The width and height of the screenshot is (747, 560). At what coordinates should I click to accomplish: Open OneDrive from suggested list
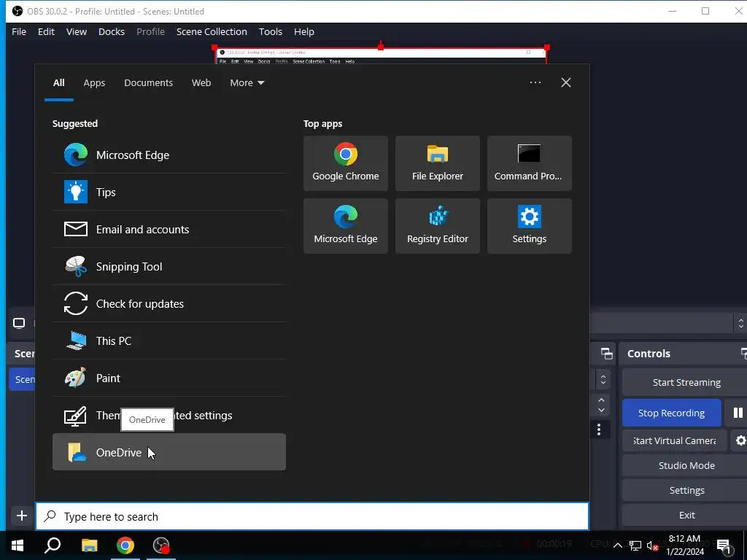(169, 452)
